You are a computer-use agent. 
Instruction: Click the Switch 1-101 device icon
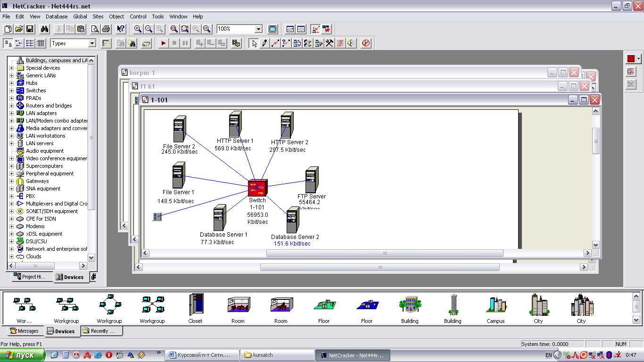click(258, 188)
